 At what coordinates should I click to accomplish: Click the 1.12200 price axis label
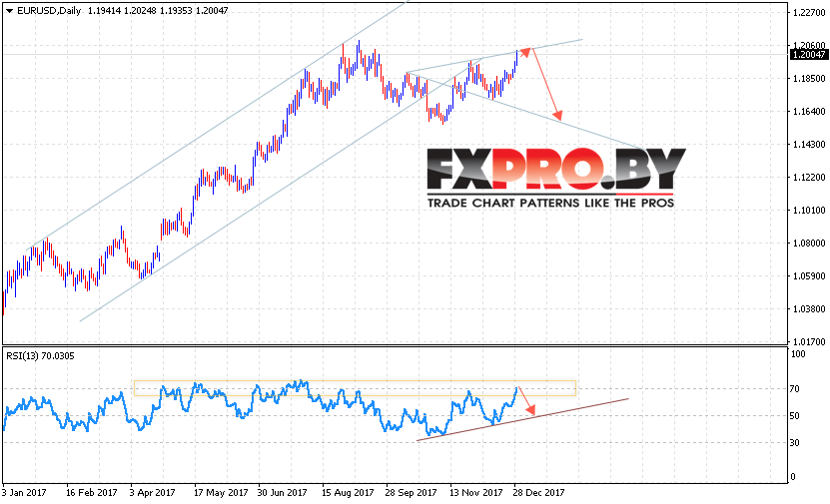coord(809,178)
